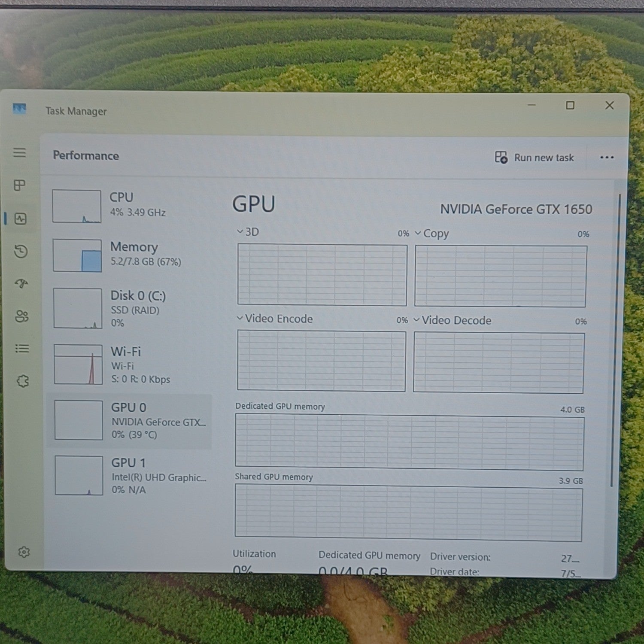Screen dimensions: 644x644
Task: Open the Video Encode engine dropdown
Action: point(274,319)
